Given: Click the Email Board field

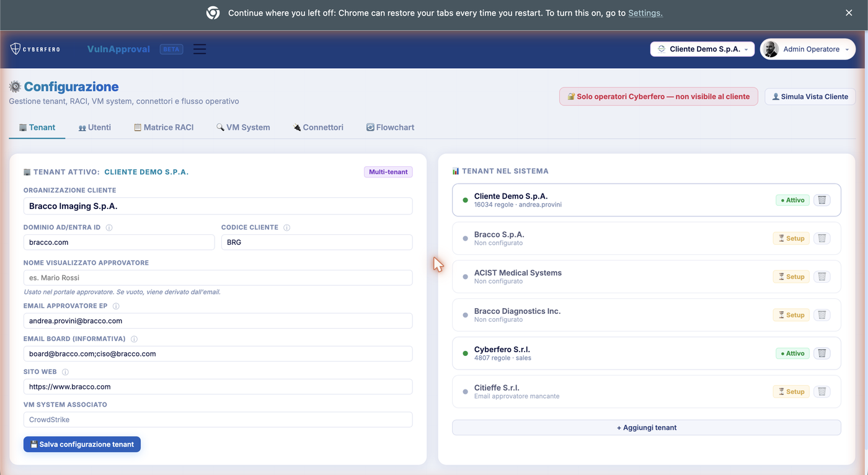Looking at the screenshot, I should tap(218, 353).
